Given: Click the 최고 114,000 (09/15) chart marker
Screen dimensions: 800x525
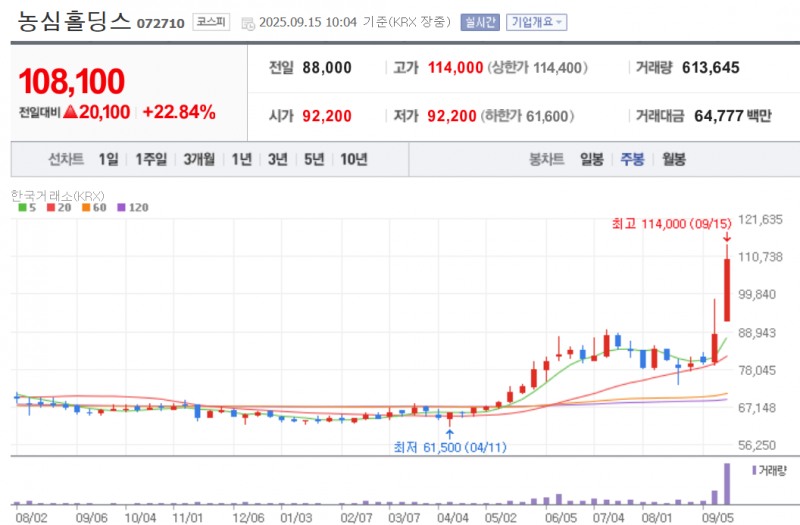Looking at the screenshot, I should [671, 223].
